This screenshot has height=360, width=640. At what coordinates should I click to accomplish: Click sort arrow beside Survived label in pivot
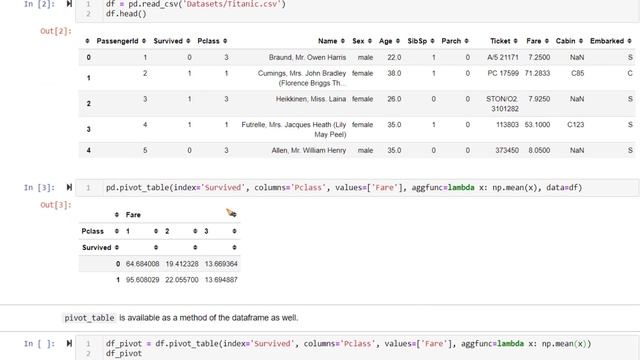point(117,247)
